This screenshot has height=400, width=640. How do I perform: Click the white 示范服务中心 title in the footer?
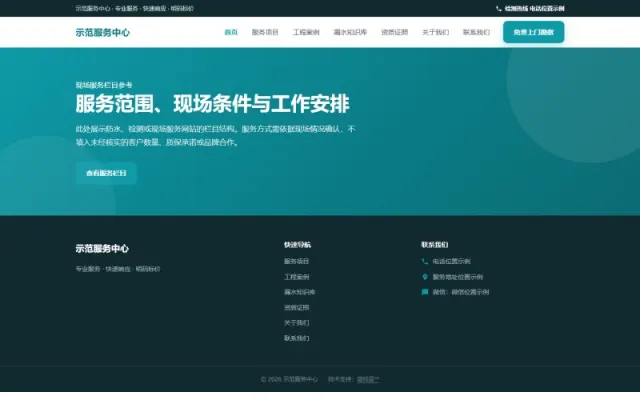102,249
